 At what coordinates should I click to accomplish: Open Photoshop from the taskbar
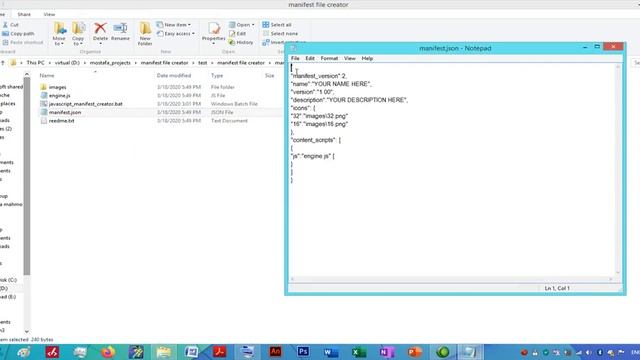click(x=303, y=352)
